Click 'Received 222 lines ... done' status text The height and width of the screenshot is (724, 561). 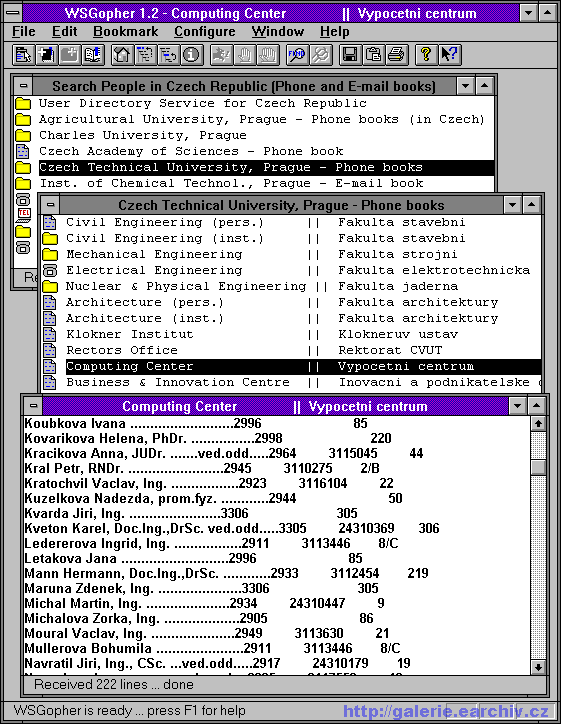pos(114,685)
